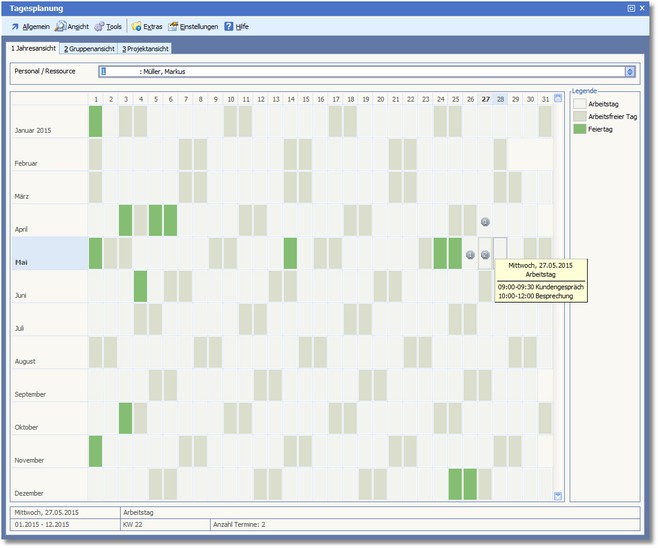Open the Personal / Ressource dropdown
This screenshot has height=548, width=658.
click(630, 72)
